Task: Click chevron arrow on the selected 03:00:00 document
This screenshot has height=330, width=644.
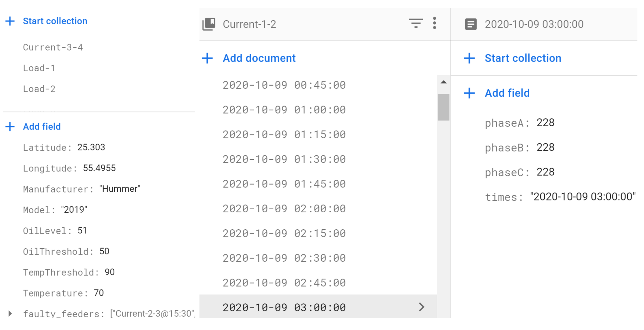Action: point(421,307)
